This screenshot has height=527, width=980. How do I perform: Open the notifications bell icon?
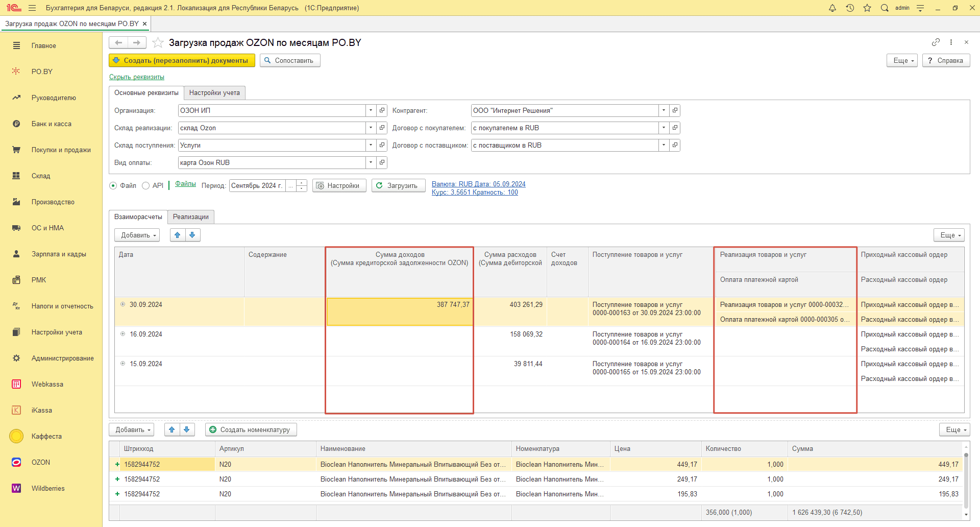click(x=832, y=8)
